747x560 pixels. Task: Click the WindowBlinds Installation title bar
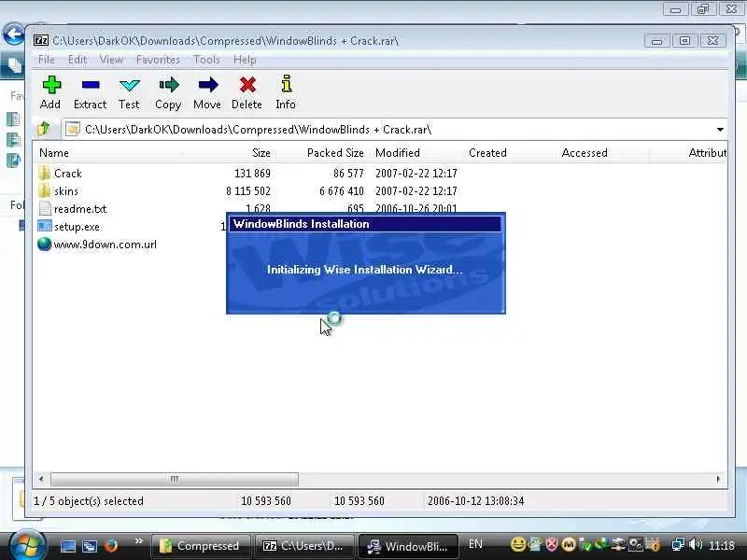(365, 224)
